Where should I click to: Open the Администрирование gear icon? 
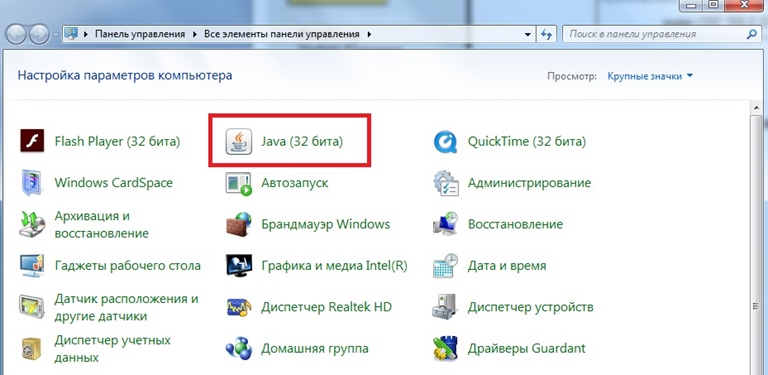point(446,183)
